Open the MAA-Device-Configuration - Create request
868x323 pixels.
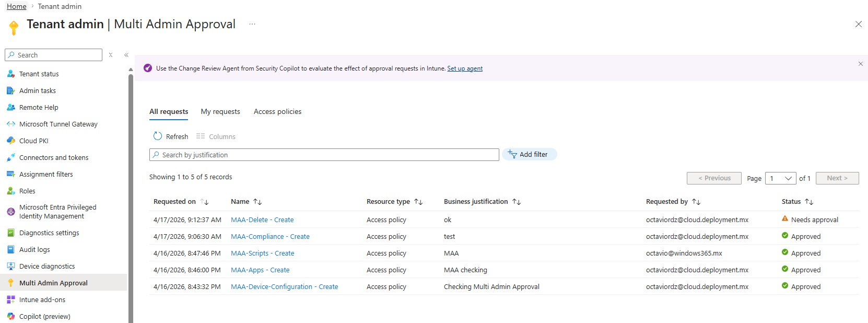(x=284, y=286)
